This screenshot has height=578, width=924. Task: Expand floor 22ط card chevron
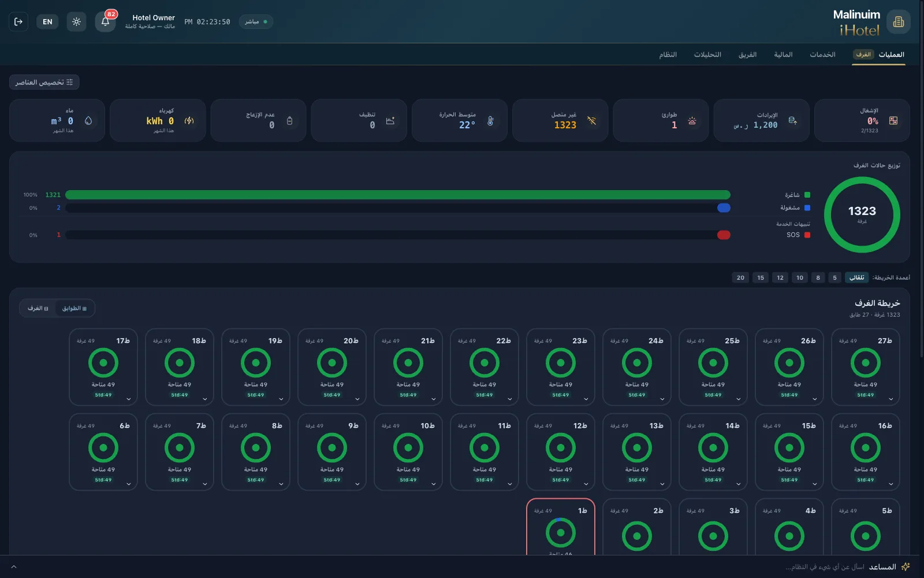point(509,399)
